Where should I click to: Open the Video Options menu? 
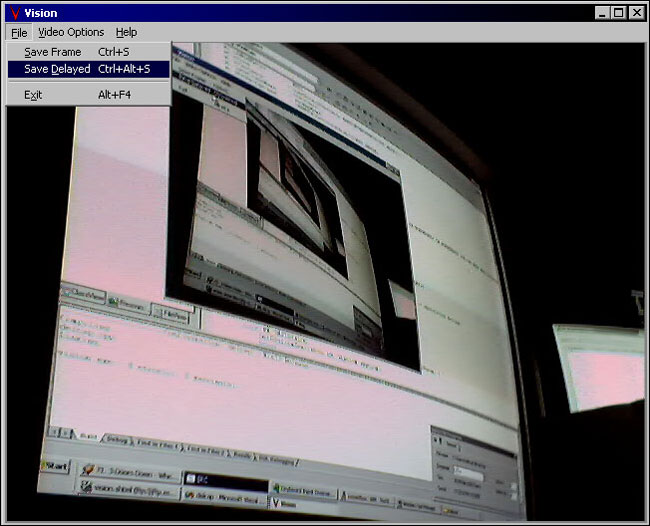70,32
